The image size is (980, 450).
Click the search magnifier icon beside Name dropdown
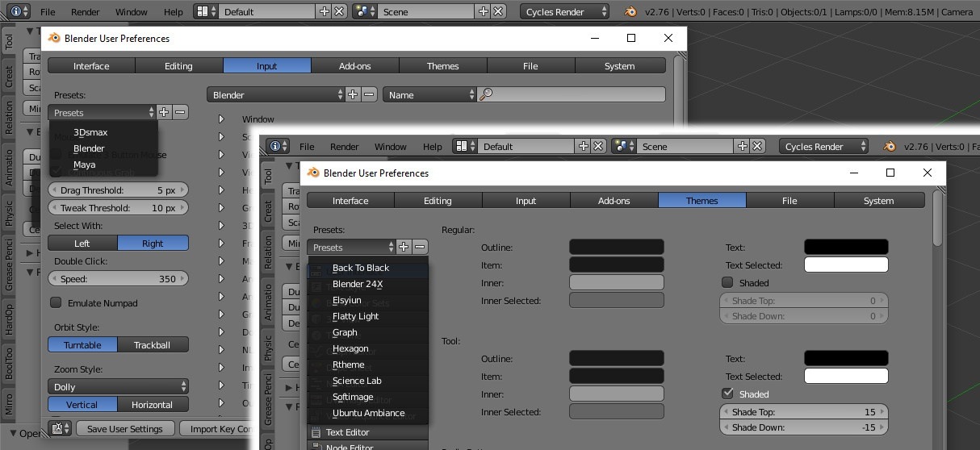(x=486, y=95)
